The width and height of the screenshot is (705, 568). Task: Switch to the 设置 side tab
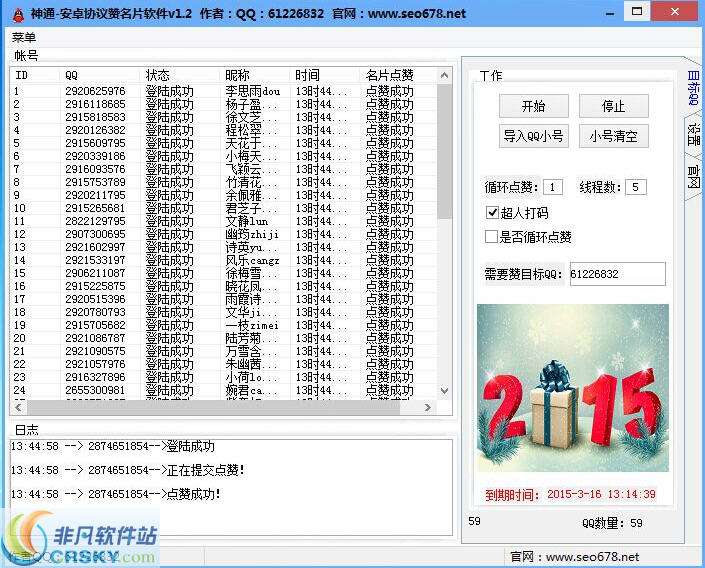tap(693, 135)
